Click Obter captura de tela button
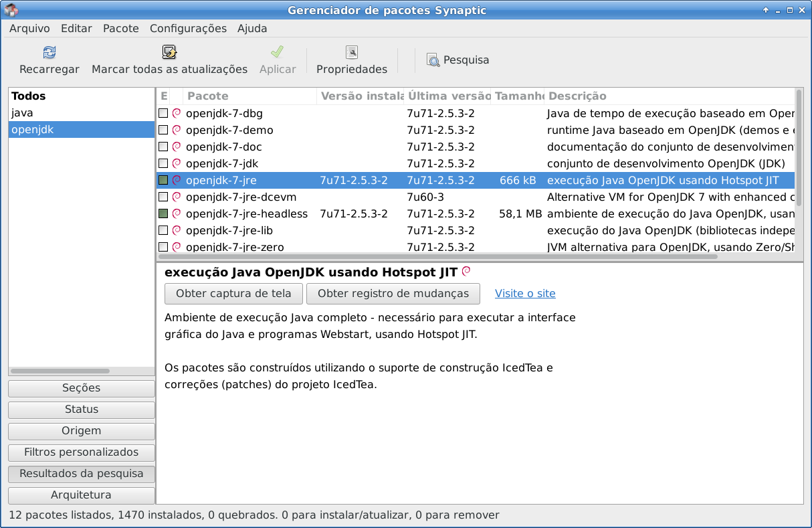The height and width of the screenshot is (528, 812). click(x=233, y=293)
